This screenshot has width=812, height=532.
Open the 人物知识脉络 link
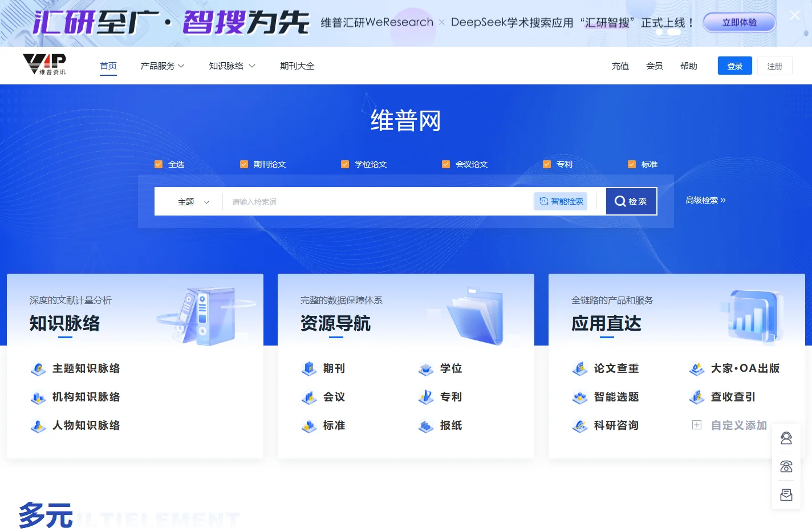(86, 426)
